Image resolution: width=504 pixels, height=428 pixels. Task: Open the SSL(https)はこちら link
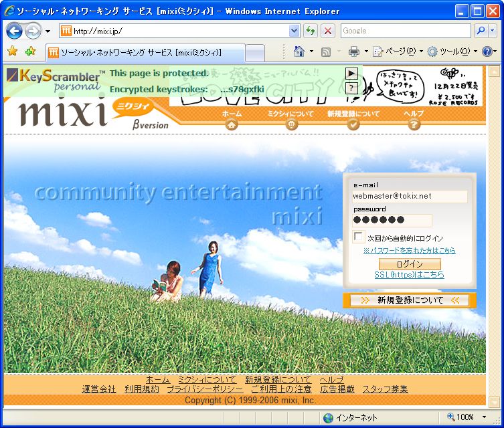409,275
